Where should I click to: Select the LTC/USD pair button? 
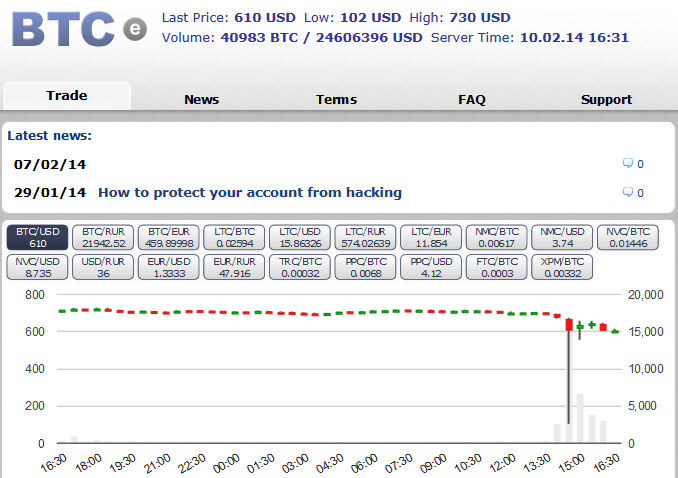[300, 237]
